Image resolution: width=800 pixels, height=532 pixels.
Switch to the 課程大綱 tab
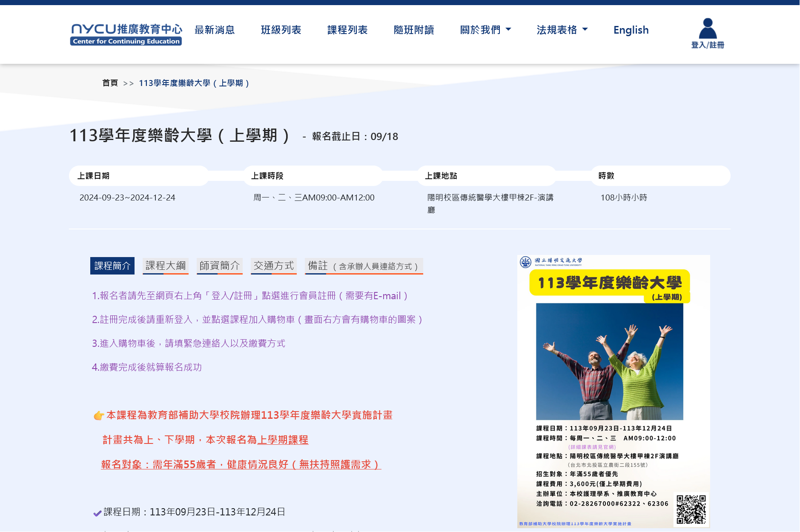(166, 266)
